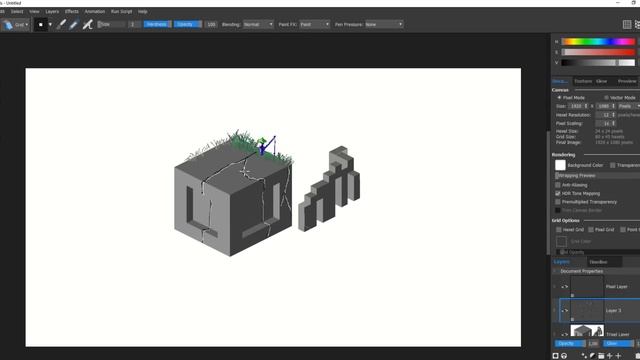The width and height of the screenshot is (640, 360).
Task: Click the active tool icon at toolbar start
Action: tap(8, 24)
